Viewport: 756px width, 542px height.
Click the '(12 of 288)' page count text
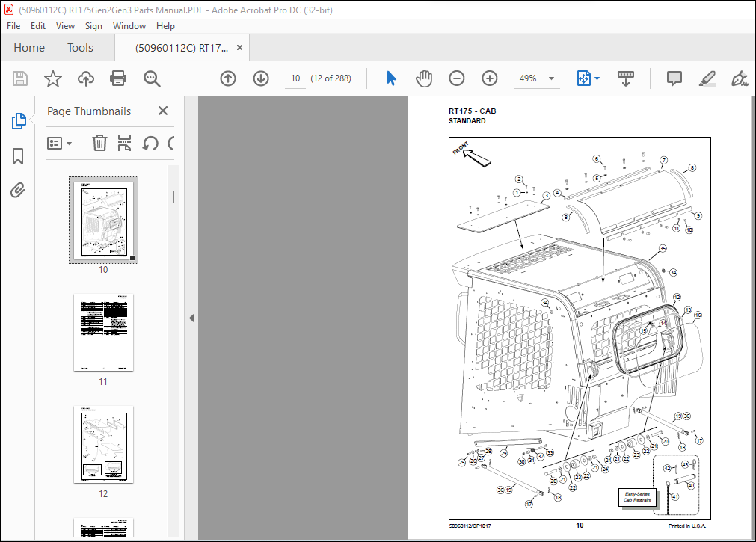tap(331, 78)
